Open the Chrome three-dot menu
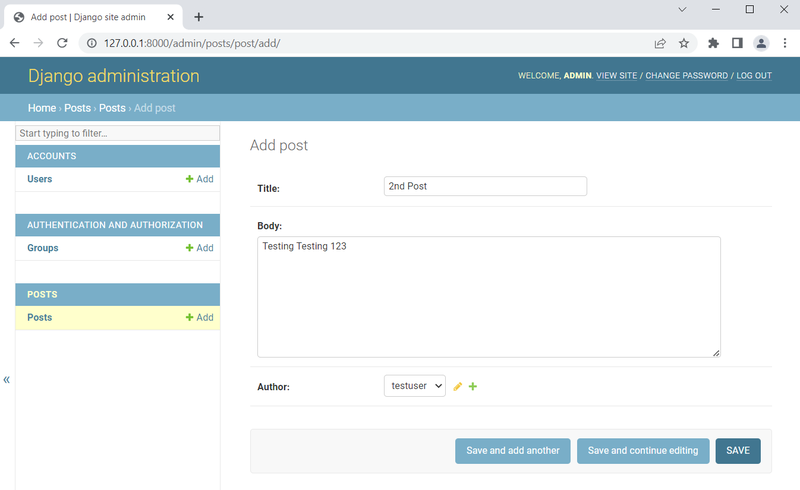800x490 pixels. point(785,43)
